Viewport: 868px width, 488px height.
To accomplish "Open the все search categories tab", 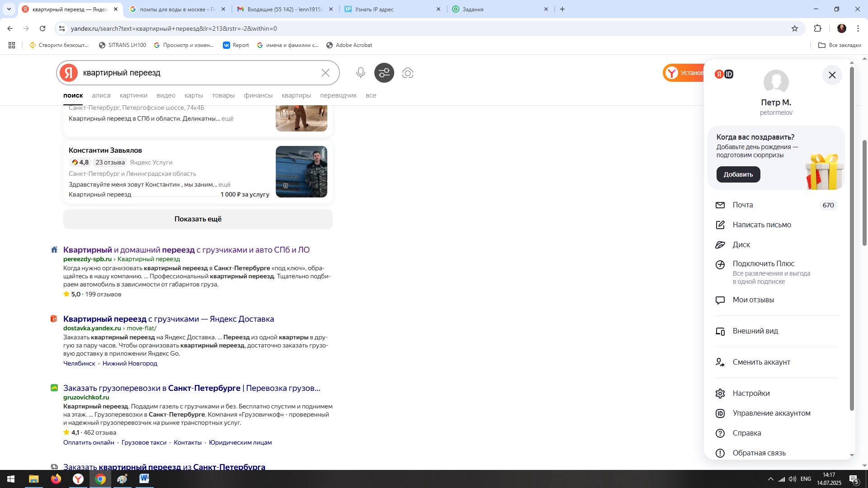I will click(371, 95).
